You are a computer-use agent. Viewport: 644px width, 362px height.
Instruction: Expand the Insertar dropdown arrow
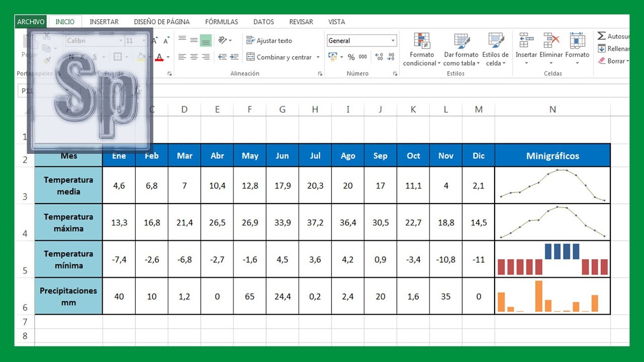click(526, 63)
